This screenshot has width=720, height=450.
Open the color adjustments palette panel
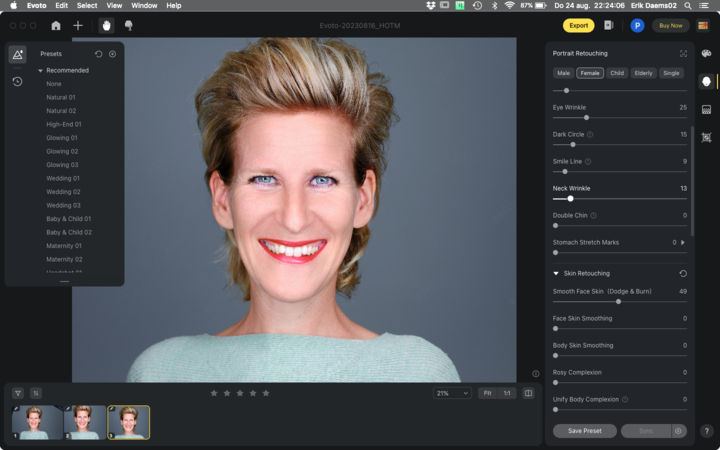point(706,54)
